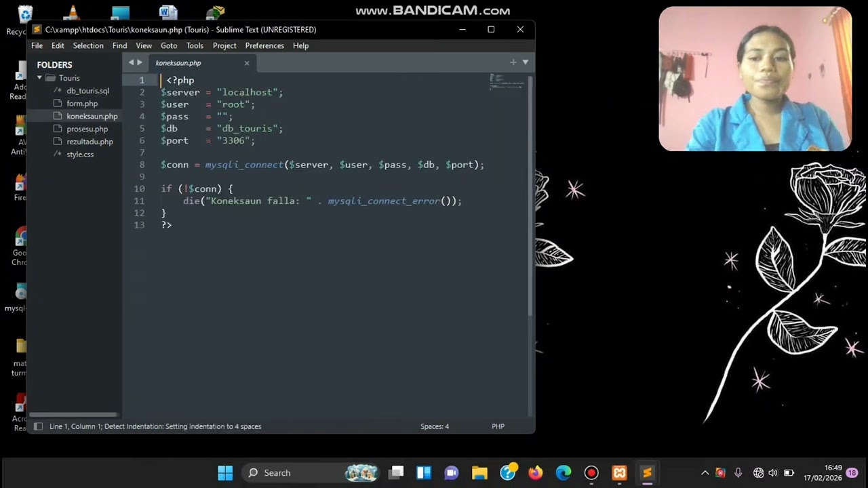Open the Tools menu

195,45
